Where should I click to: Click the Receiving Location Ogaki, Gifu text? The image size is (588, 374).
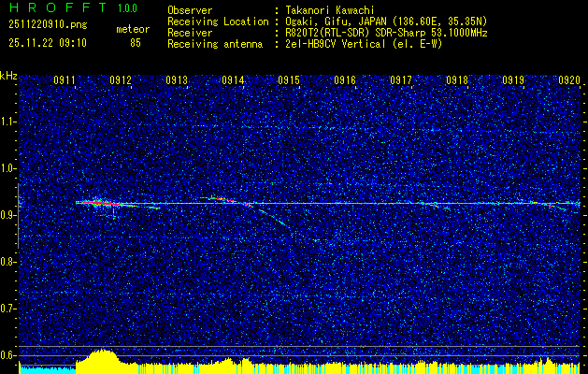coord(386,22)
